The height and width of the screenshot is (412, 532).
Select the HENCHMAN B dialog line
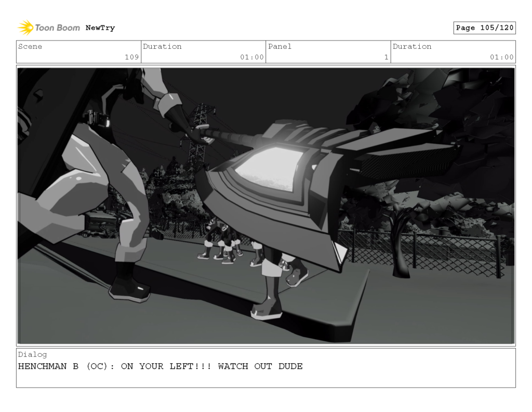point(160,366)
